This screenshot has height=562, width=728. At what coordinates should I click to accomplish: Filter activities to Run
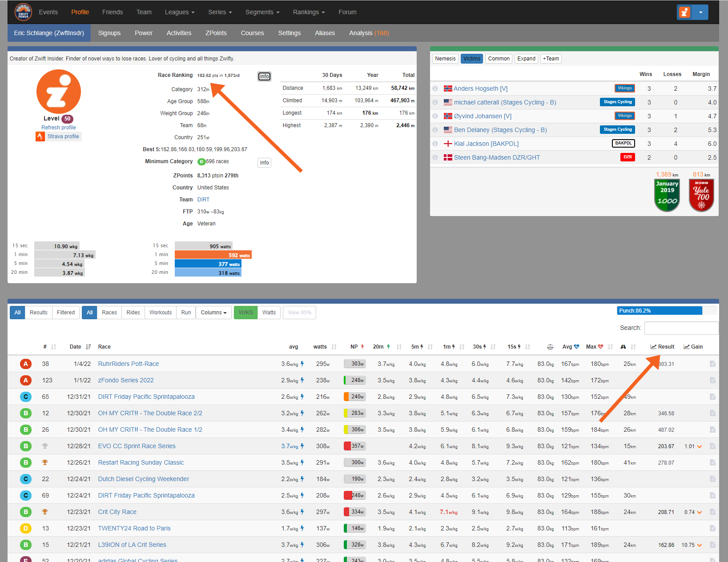point(186,313)
